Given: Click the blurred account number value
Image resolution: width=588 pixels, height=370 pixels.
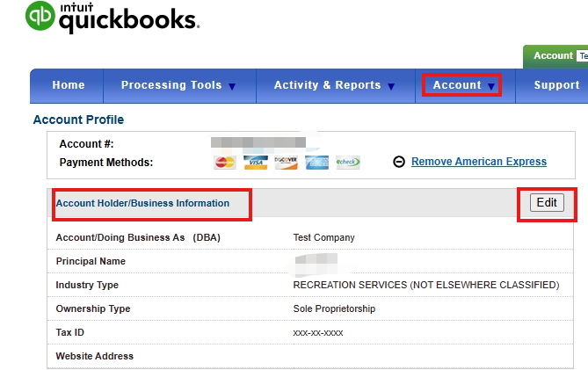Looking at the screenshot, I should click(258, 142).
